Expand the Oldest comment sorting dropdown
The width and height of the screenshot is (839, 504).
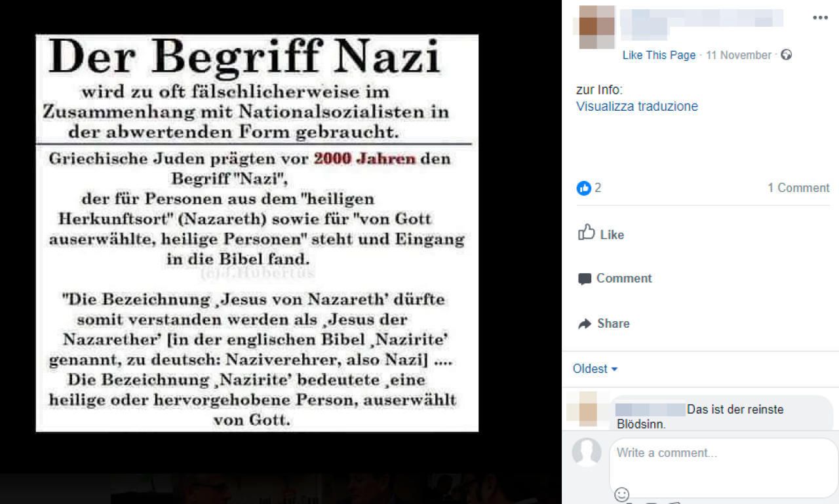coord(595,369)
